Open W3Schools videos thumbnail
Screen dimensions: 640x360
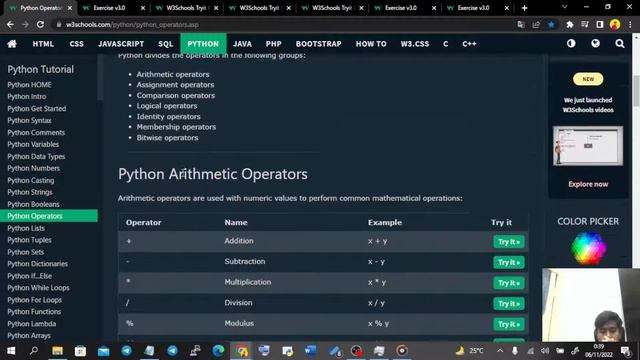coord(588,146)
